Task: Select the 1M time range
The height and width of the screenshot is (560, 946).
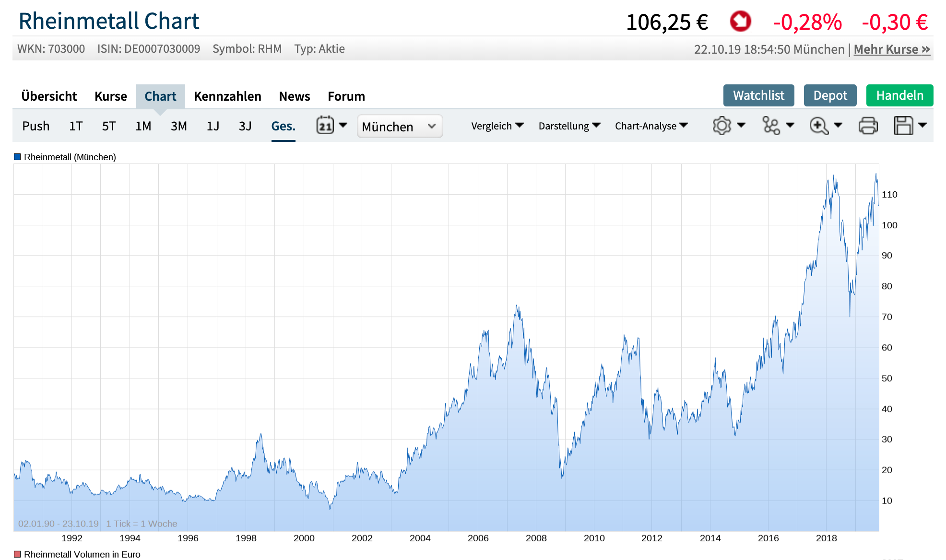Action: [x=143, y=126]
